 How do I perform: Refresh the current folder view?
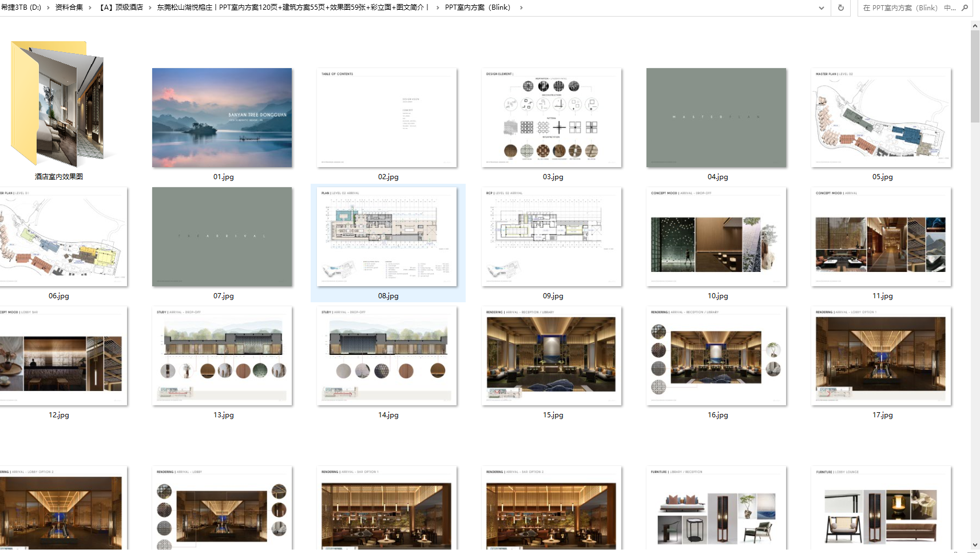[x=840, y=8]
